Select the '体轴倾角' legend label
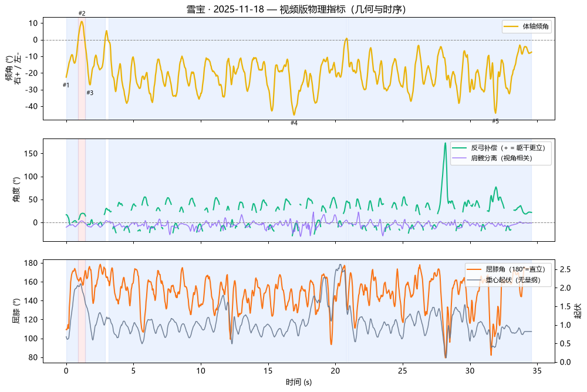The width and height of the screenshot is (587, 392). coord(536,26)
